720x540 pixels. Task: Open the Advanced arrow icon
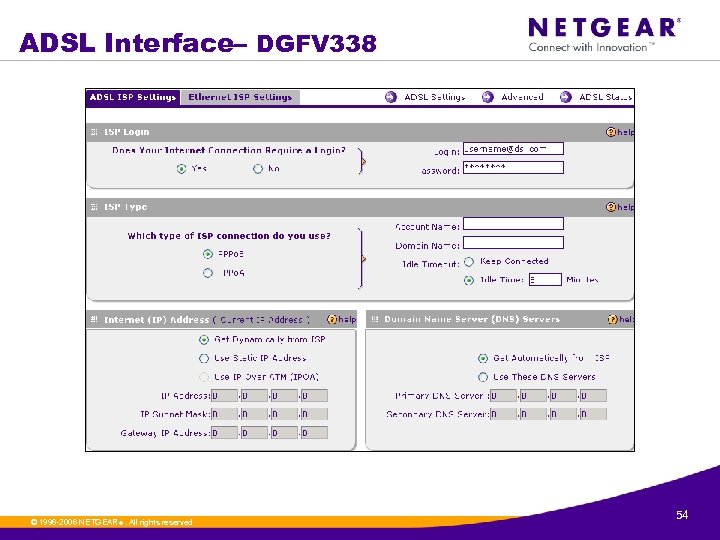point(488,97)
